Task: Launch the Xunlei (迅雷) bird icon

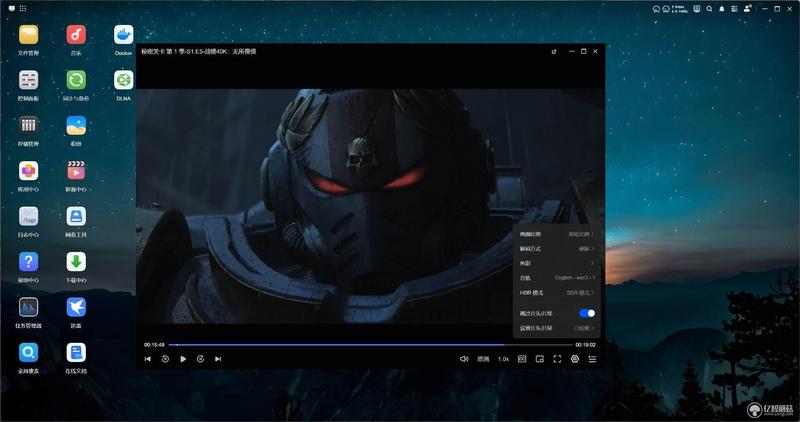Action: coord(76,307)
